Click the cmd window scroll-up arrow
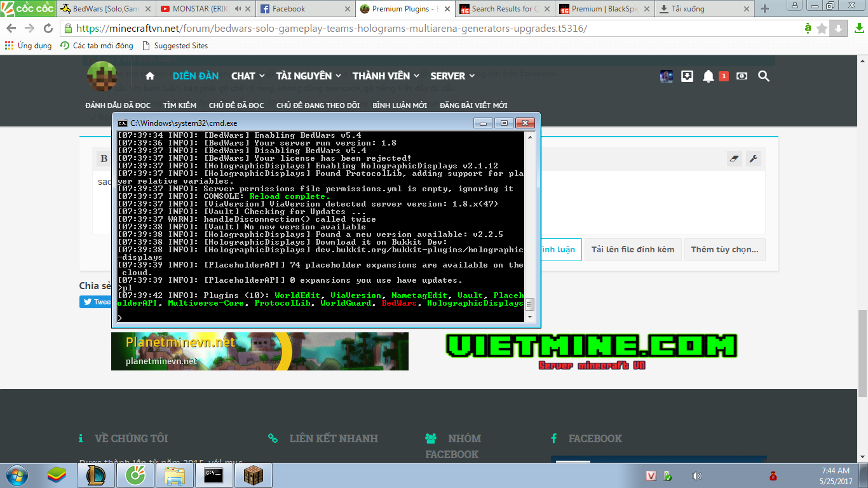 [x=530, y=137]
